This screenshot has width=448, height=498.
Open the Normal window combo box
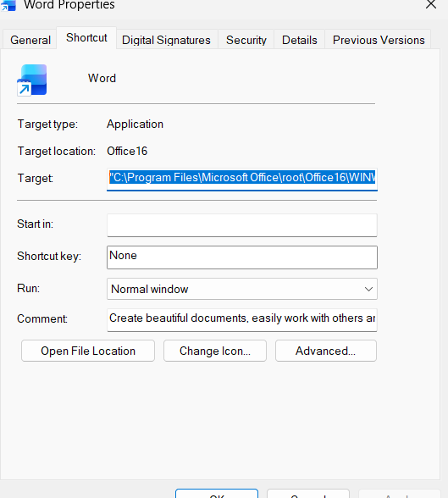tap(242, 289)
